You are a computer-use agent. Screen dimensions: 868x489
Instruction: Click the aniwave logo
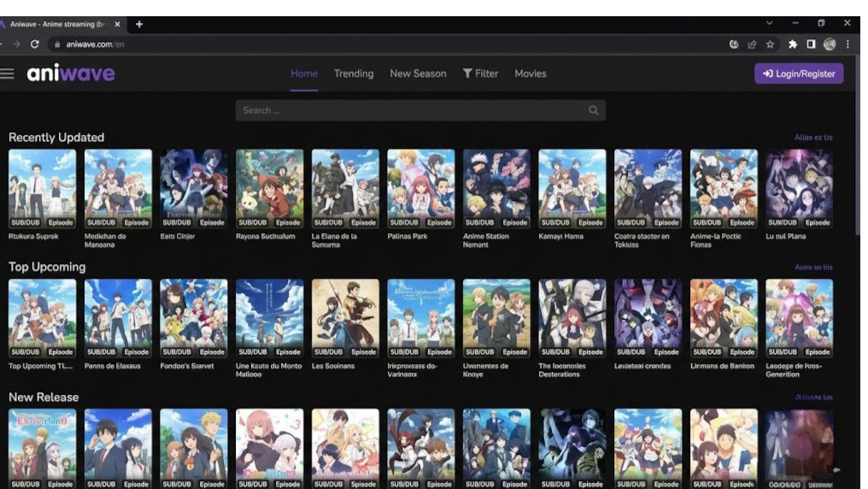tap(71, 74)
